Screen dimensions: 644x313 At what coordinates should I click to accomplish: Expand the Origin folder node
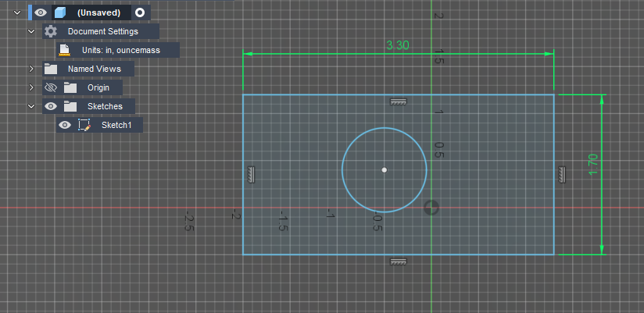[31, 87]
